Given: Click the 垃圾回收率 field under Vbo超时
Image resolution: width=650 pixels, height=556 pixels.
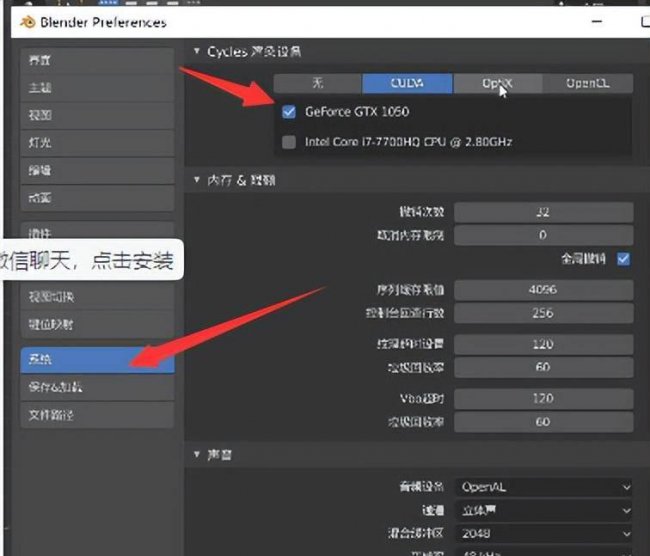Looking at the screenshot, I should tap(543, 422).
